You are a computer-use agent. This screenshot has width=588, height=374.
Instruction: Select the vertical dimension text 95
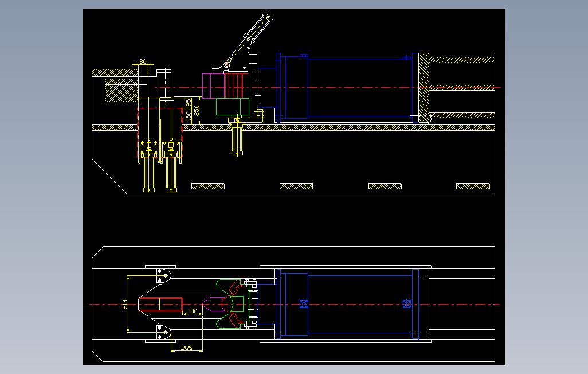[x=189, y=102]
